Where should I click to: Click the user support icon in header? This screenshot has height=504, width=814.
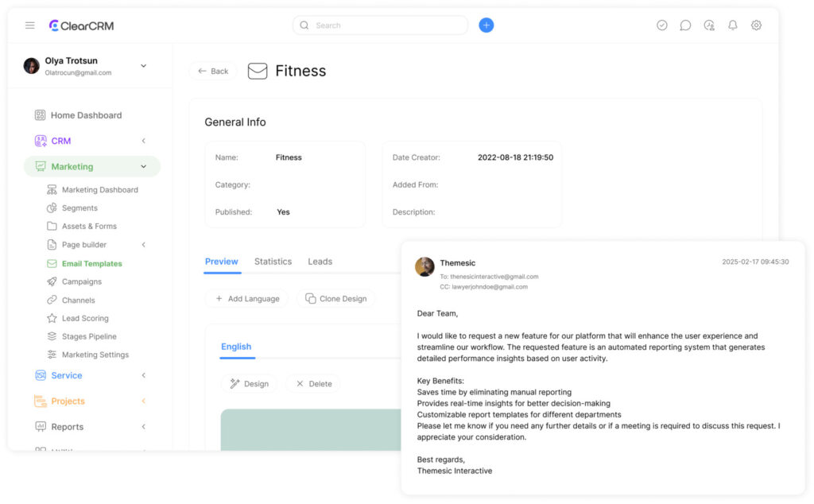709,25
